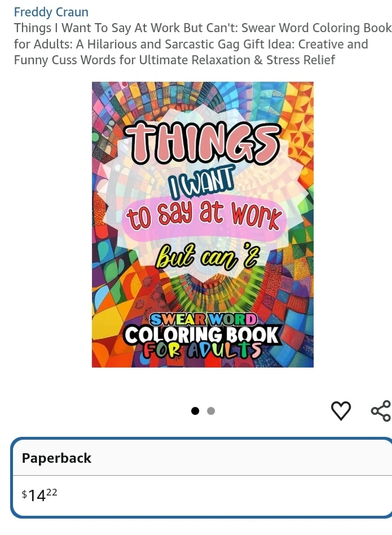
Task: Tap the yellow 'but can't' script on cover
Action: pyautogui.click(x=207, y=256)
